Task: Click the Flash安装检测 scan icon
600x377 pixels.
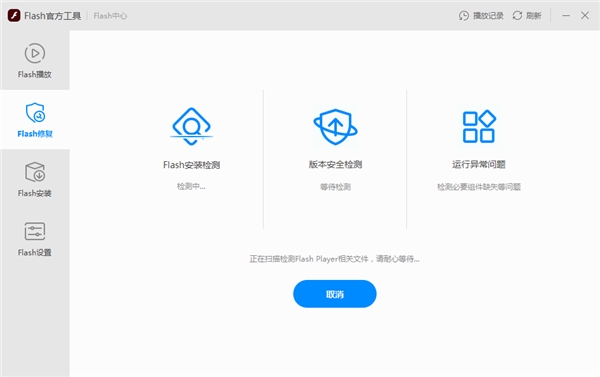Action: point(191,127)
